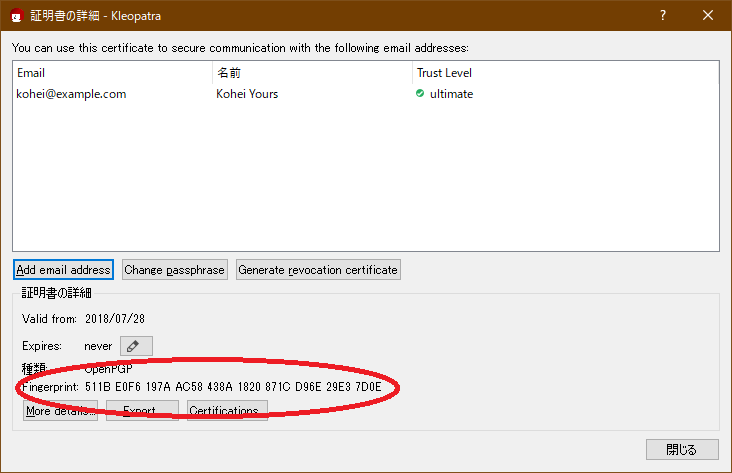Image resolution: width=732 pixels, height=473 pixels.
Task: Click the Fingerprint label
Action: pos(50,387)
